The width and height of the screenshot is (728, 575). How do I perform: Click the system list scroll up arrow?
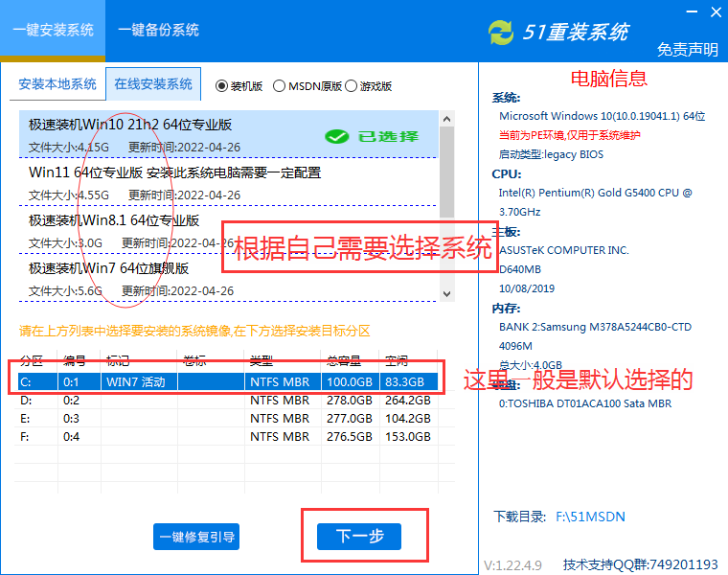point(446,119)
